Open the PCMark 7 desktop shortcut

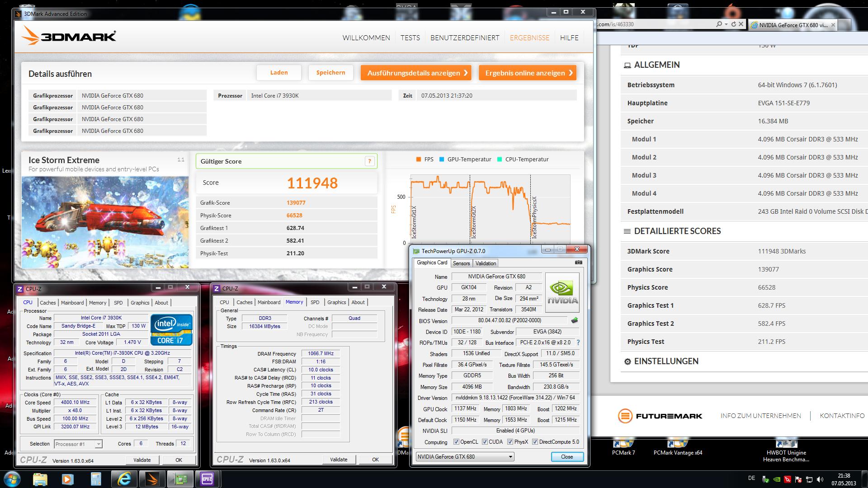pyautogui.click(x=623, y=447)
